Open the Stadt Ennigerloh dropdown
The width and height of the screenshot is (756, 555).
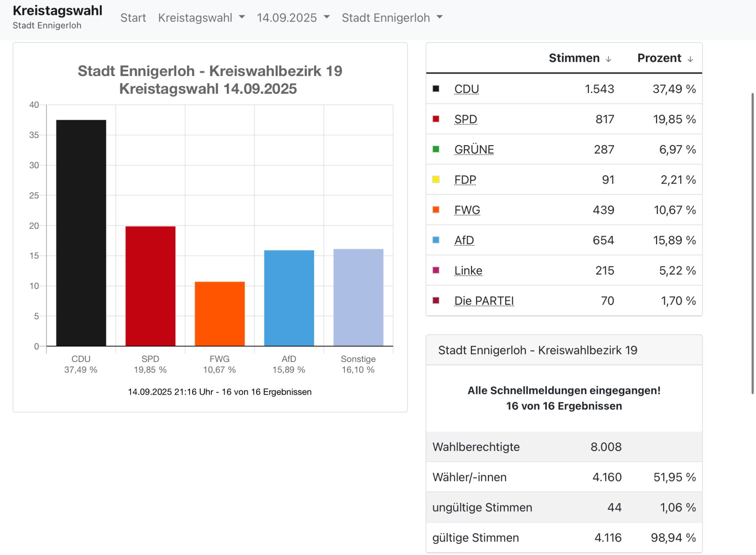click(x=392, y=18)
